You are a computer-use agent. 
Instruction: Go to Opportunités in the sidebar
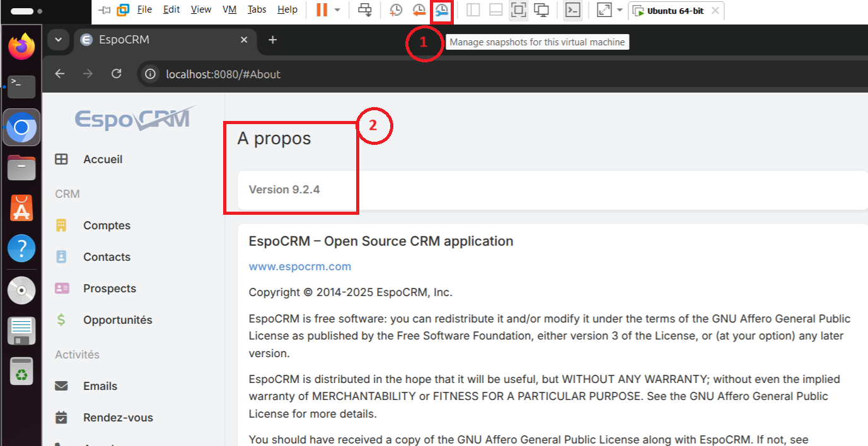(x=118, y=320)
